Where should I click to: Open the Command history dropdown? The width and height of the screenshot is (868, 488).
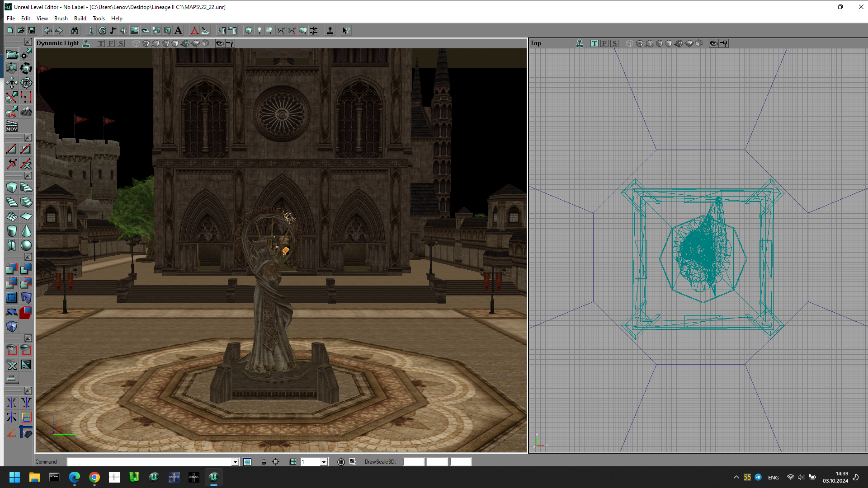point(235,462)
